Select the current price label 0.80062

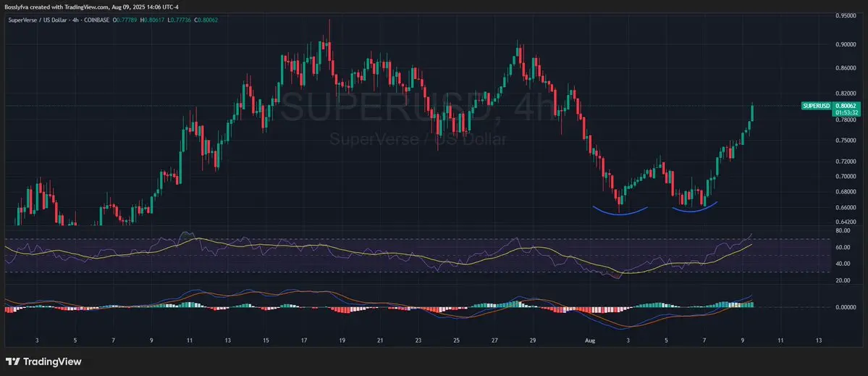point(846,105)
